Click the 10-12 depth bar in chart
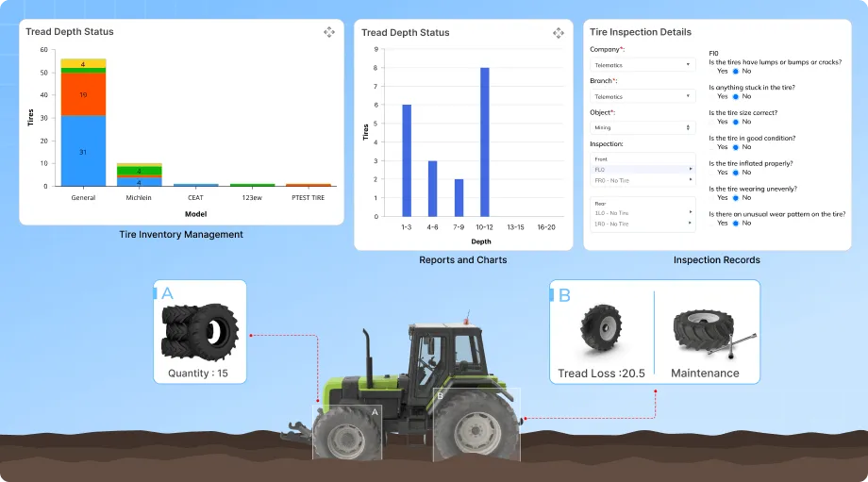Viewport: 868px width, 482px height. [x=484, y=141]
